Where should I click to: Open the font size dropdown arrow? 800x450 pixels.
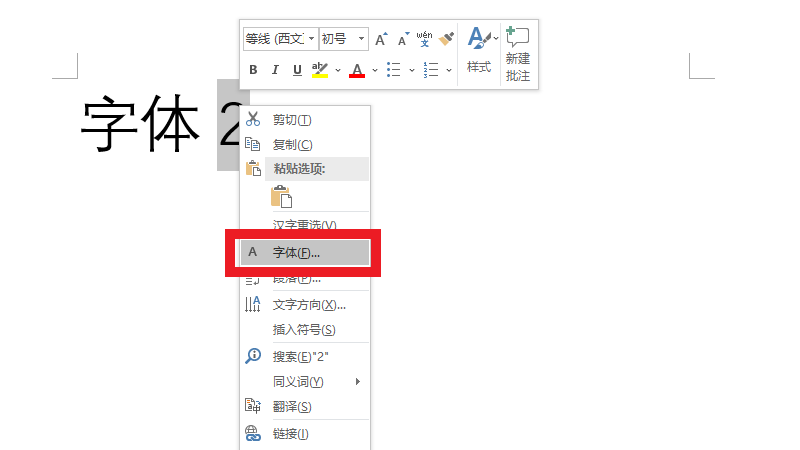(x=361, y=39)
